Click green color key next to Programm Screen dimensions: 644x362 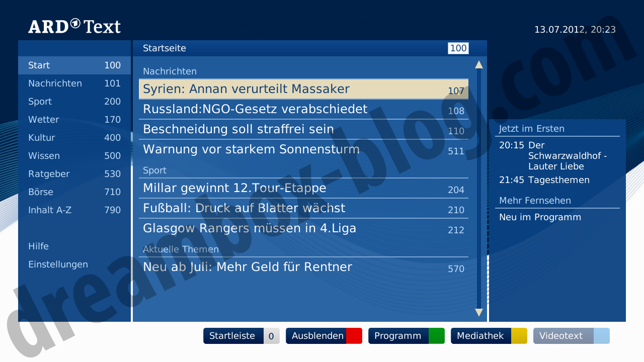(437, 336)
